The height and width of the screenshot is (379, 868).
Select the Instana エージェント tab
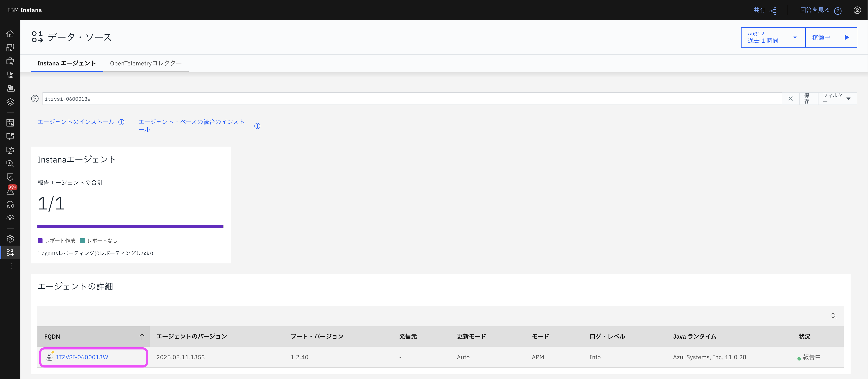pos(66,63)
